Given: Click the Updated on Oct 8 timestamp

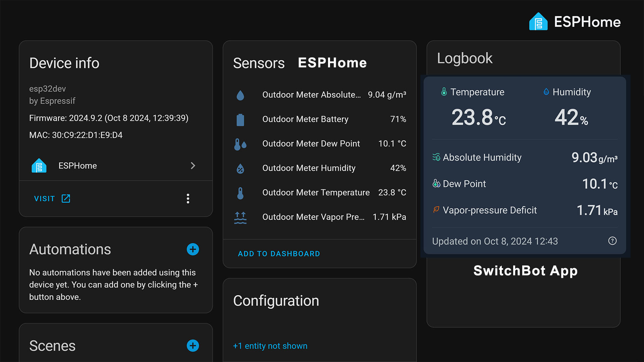Looking at the screenshot, I should 495,241.
